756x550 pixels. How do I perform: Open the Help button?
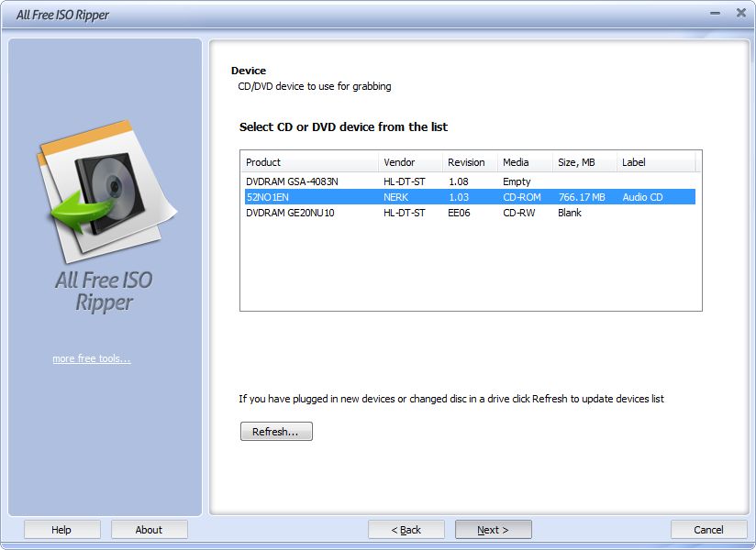tap(61, 530)
